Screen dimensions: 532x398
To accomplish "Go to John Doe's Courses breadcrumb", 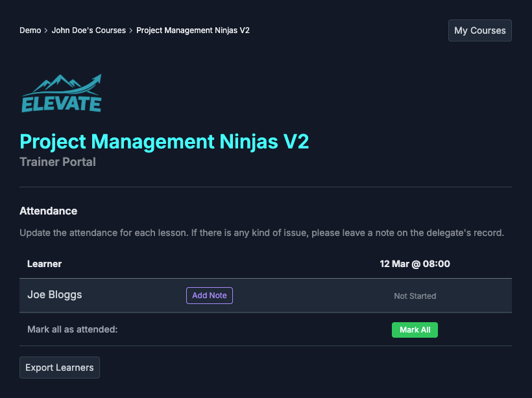I will pyautogui.click(x=89, y=30).
